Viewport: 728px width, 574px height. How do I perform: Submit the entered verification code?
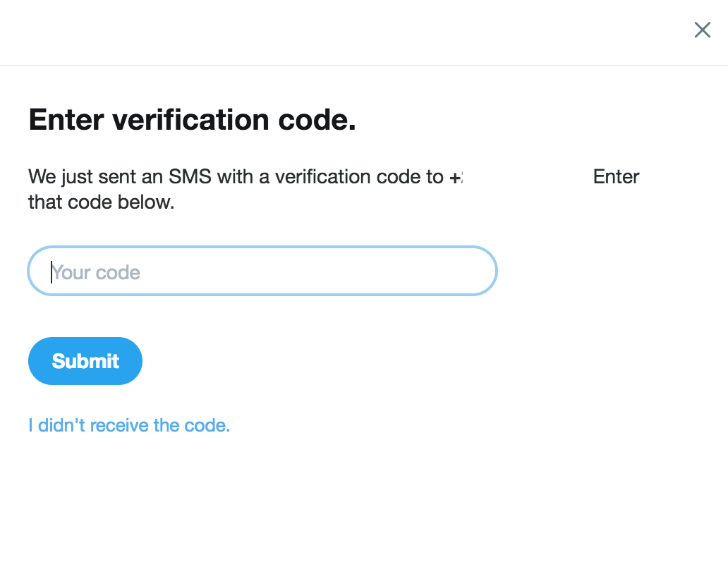[x=85, y=361]
